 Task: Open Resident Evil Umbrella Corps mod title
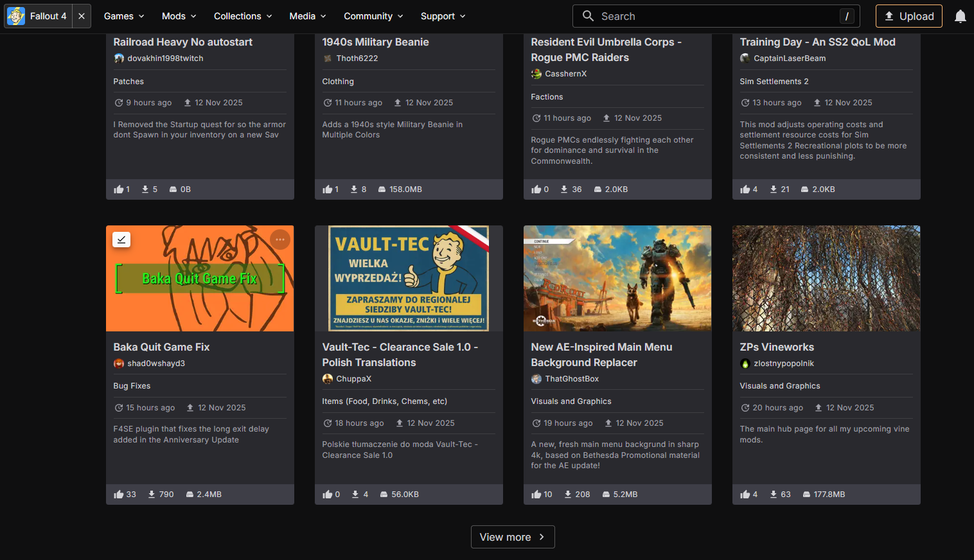[x=607, y=50]
